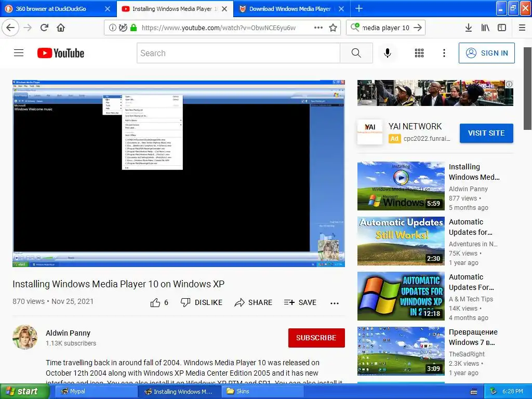Open more actions menu below video

pyautogui.click(x=335, y=303)
